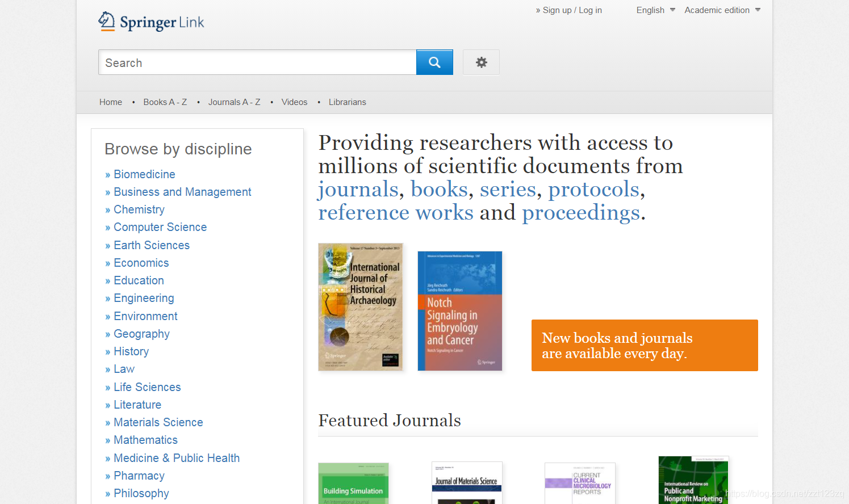
Task: Browse the Mathematics discipline
Action: tap(145, 440)
